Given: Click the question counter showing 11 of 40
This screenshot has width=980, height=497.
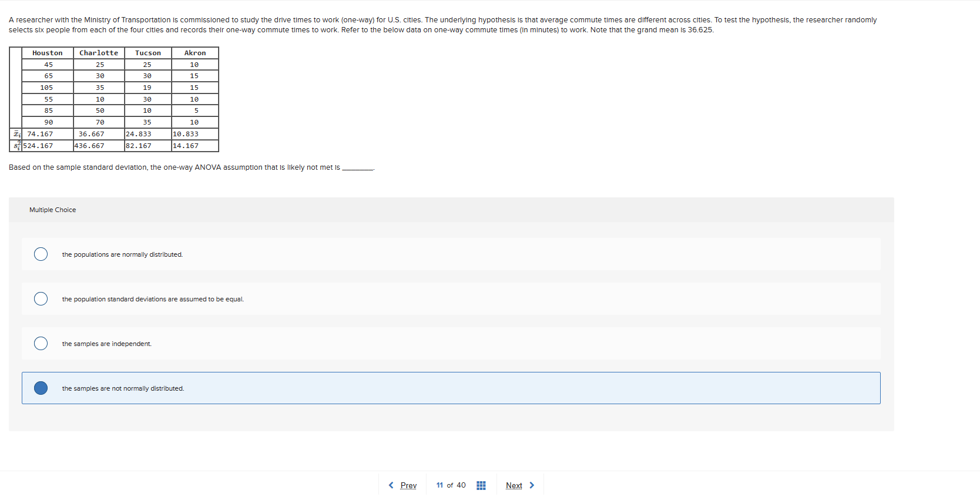Looking at the screenshot, I should [x=450, y=485].
